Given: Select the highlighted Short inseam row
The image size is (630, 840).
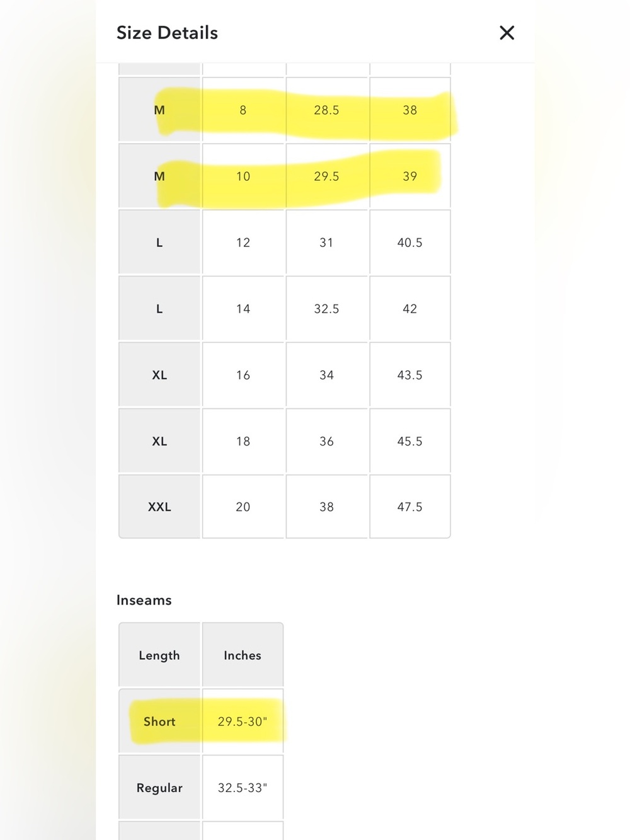Looking at the screenshot, I should tap(201, 722).
